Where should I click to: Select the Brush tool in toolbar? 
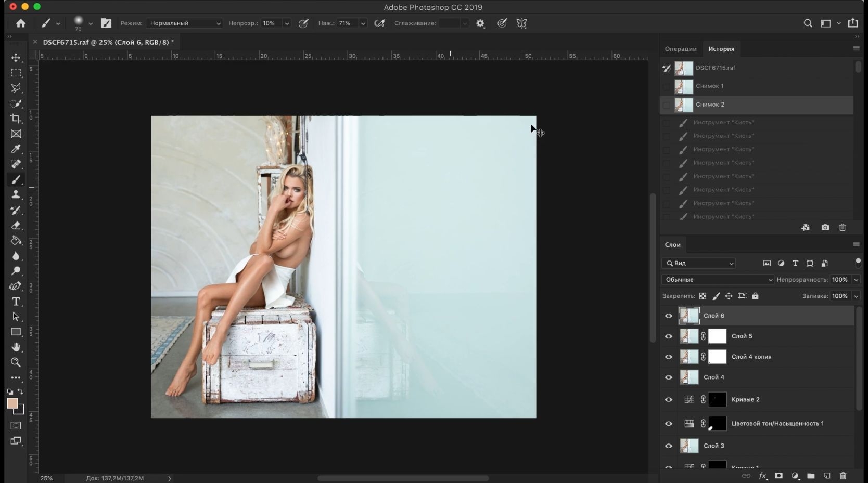point(16,179)
